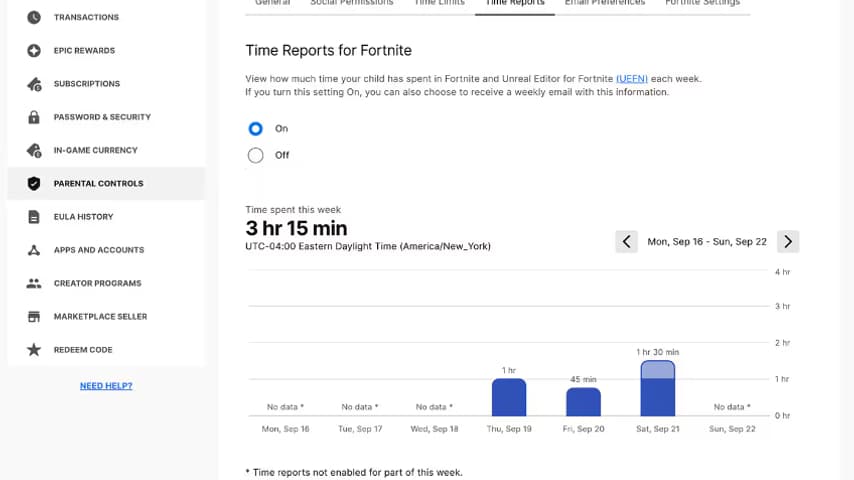Image resolution: width=854 pixels, height=480 pixels.
Task: Open Apps and Accounts page
Action: coord(107,250)
